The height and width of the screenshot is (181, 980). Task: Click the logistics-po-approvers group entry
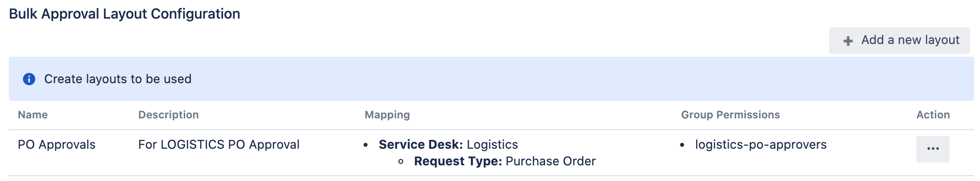tap(761, 144)
